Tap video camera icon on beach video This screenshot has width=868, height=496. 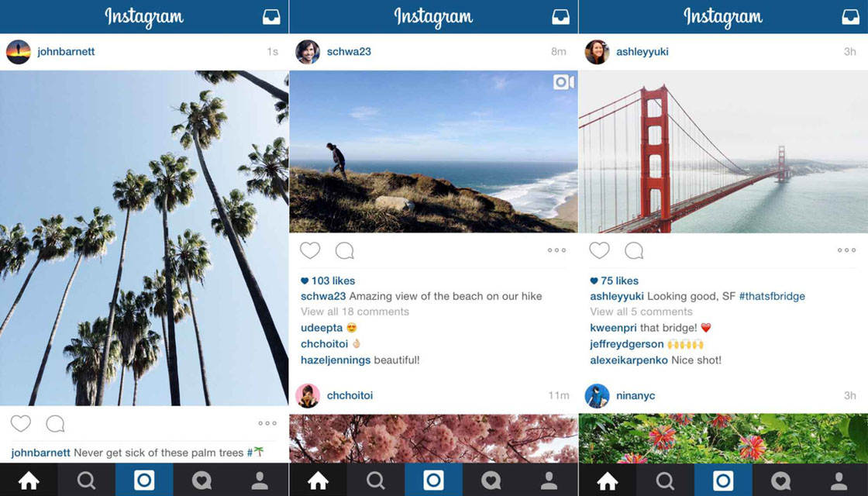pos(563,82)
